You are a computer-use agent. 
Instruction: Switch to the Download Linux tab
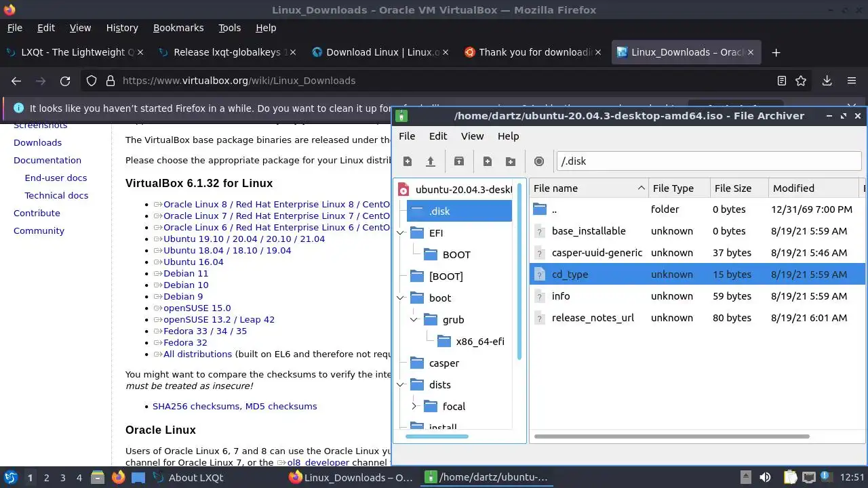(382, 52)
